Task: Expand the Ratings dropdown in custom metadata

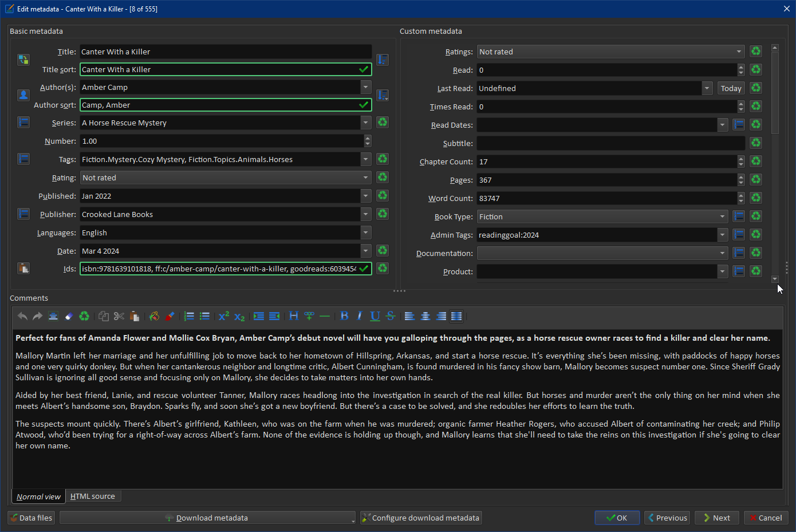Action: (739, 52)
